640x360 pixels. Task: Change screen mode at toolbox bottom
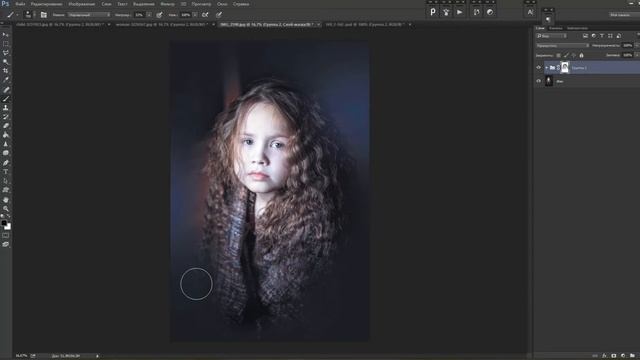click(6, 244)
